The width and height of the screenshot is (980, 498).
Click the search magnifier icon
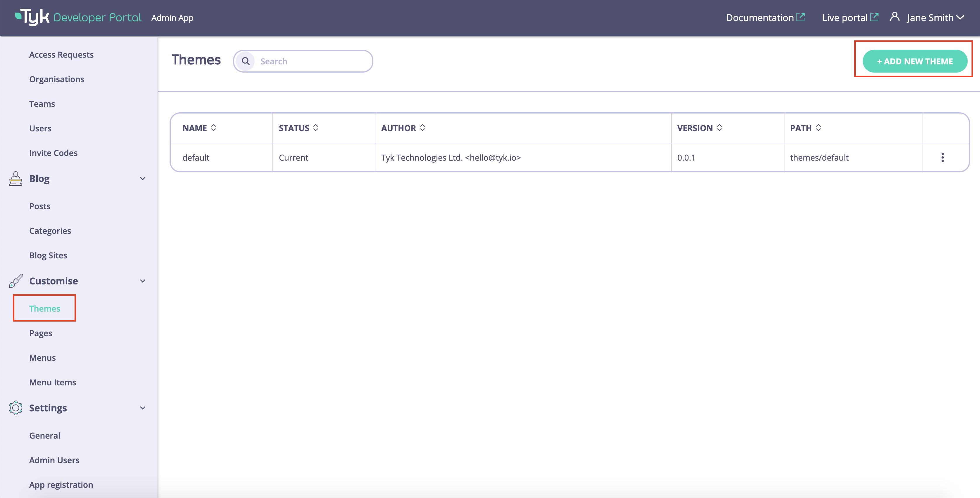(246, 61)
